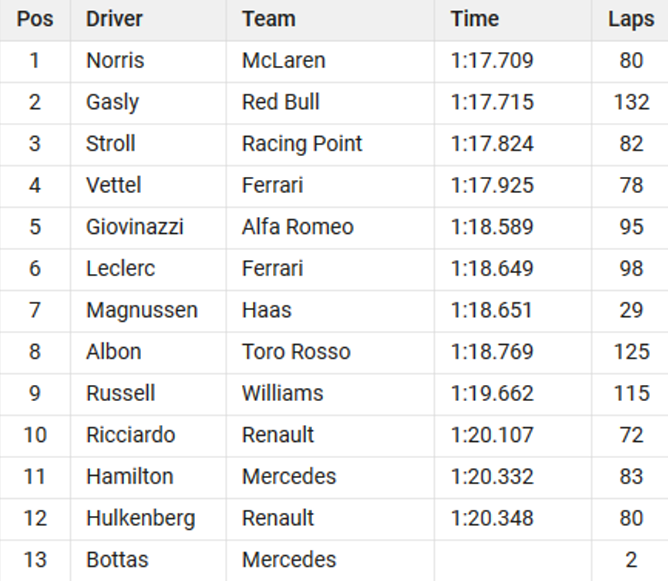Screen dimensions: 668x581
Task: Select the Hamilton driver cell
Action: click(x=129, y=476)
